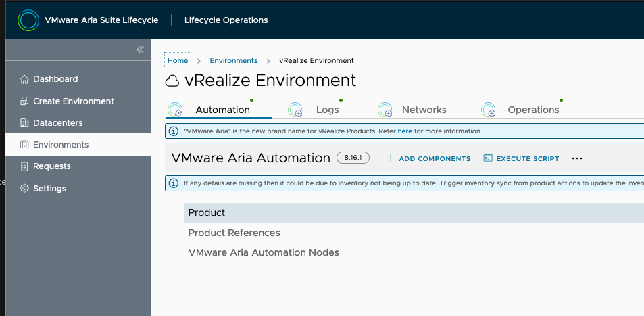This screenshot has height=316, width=644.
Task: Expand the Product References section
Action: pyautogui.click(x=234, y=233)
